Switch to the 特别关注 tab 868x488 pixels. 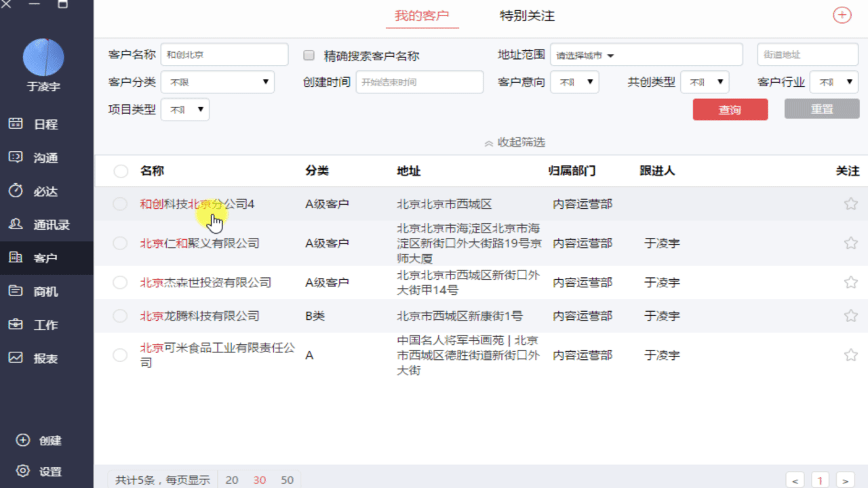tap(527, 16)
